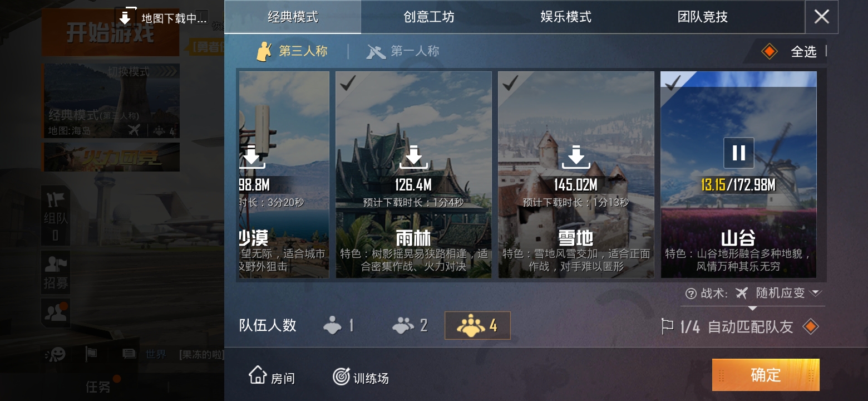The width and height of the screenshot is (868, 401).
Task: Download the 雪地 map
Action: 576,157
